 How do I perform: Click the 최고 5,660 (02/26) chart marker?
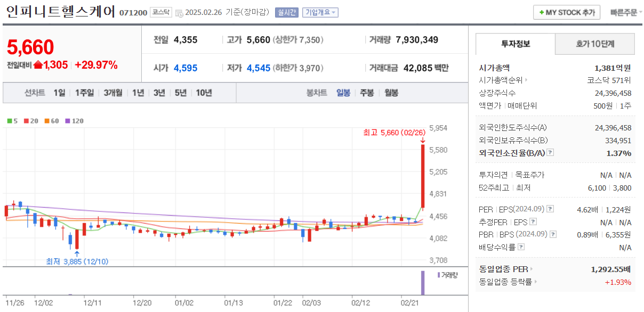pyautogui.click(x=394, y=132)
